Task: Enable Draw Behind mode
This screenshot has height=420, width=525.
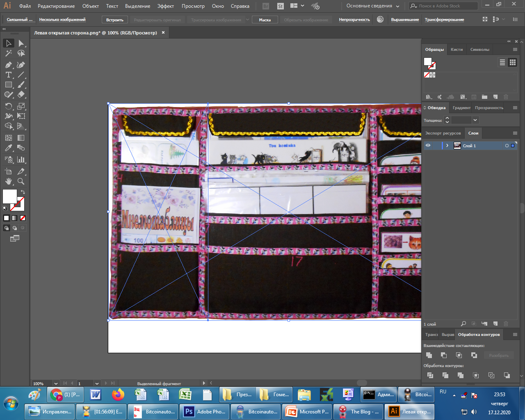Action: pyautogui.click(x=15, y=228)
